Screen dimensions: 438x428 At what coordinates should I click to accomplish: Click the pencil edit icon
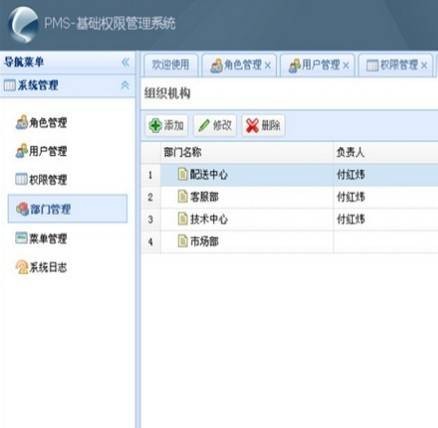[x=204, y=126]
